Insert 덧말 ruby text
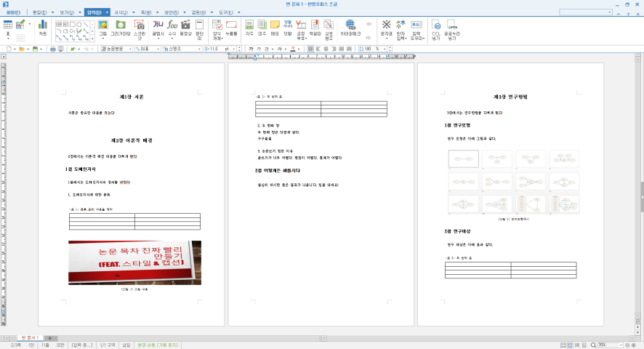The image size is (644, 349). point(288,28)
